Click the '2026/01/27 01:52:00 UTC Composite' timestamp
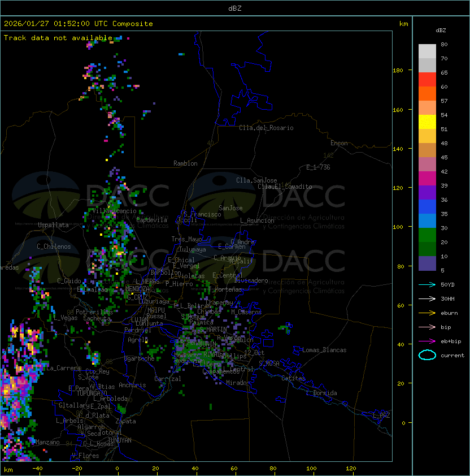Screen dimensions: 470x476 pyautogui.click(x=79, y=24)
